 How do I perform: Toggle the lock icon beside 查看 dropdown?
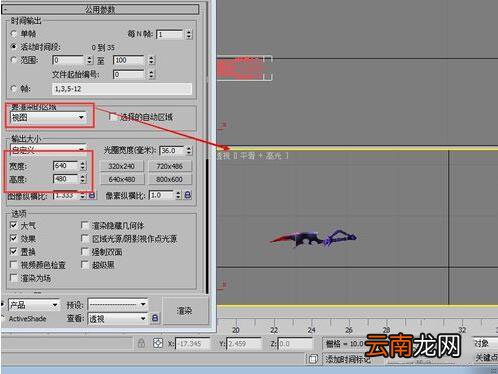155,318
